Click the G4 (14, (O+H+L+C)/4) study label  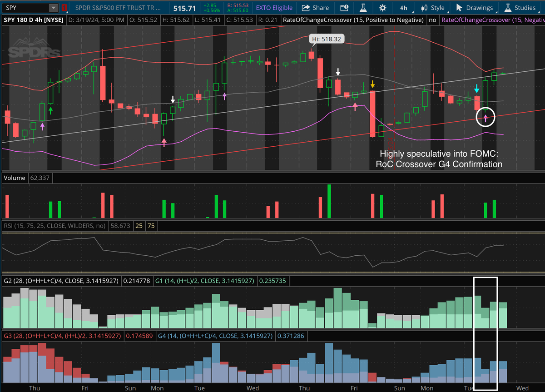(214, 336)
